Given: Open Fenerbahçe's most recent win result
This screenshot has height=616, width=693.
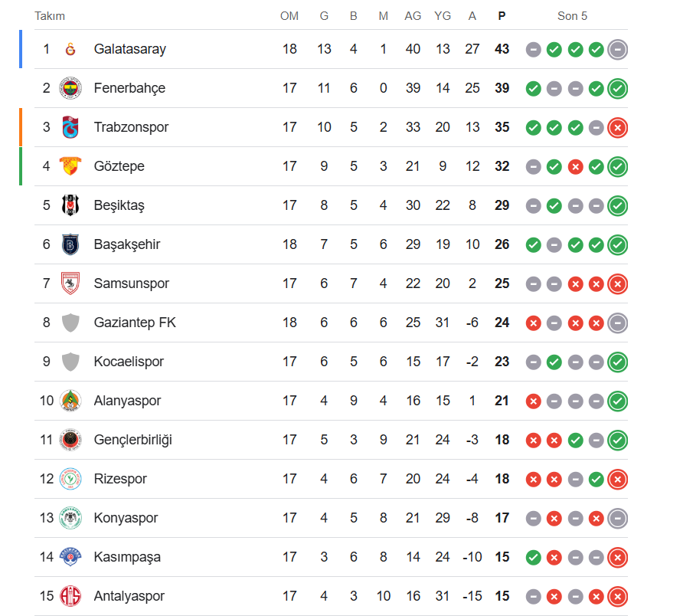Looking at the screenshot, I should click(618, 88).
